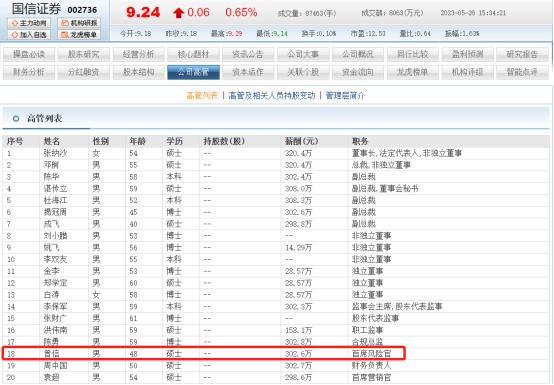
Task: Select name 周中国 in row 19
Action: point(55,366)
